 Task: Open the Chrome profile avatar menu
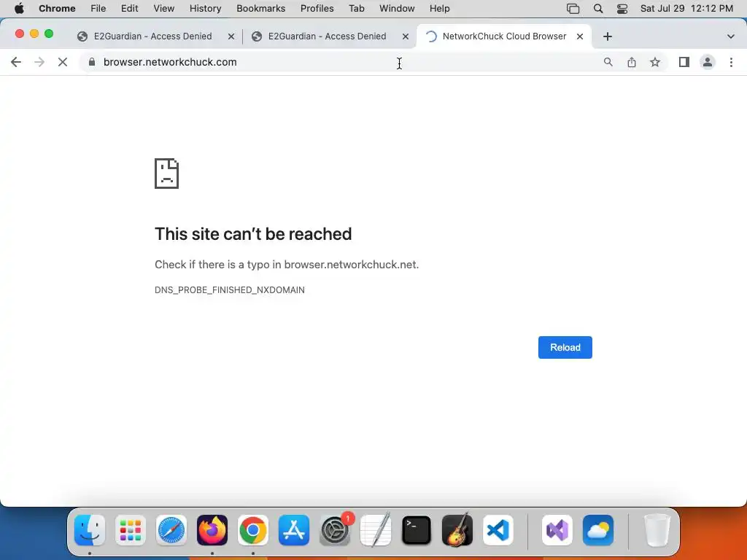[x=708, y=62]
